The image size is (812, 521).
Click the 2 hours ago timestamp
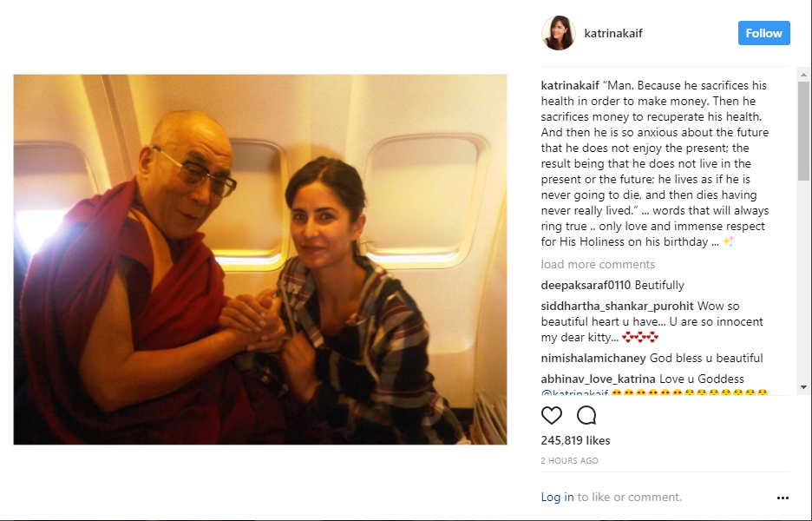pos(570,460)
